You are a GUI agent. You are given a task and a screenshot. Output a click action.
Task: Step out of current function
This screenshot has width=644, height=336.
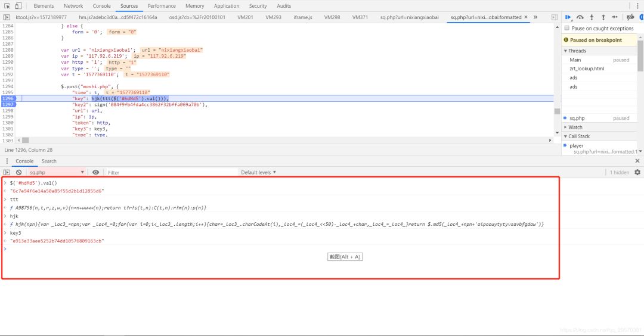pyautogui.click(x=603, y=17)
